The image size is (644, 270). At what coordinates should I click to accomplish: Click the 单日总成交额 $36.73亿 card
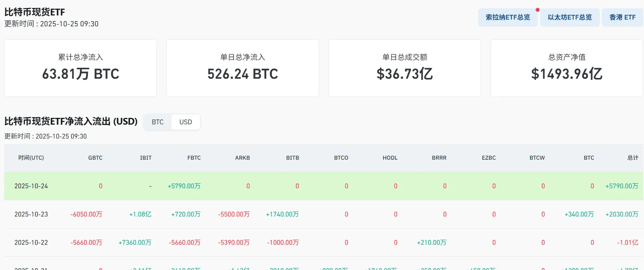[405, 68]
